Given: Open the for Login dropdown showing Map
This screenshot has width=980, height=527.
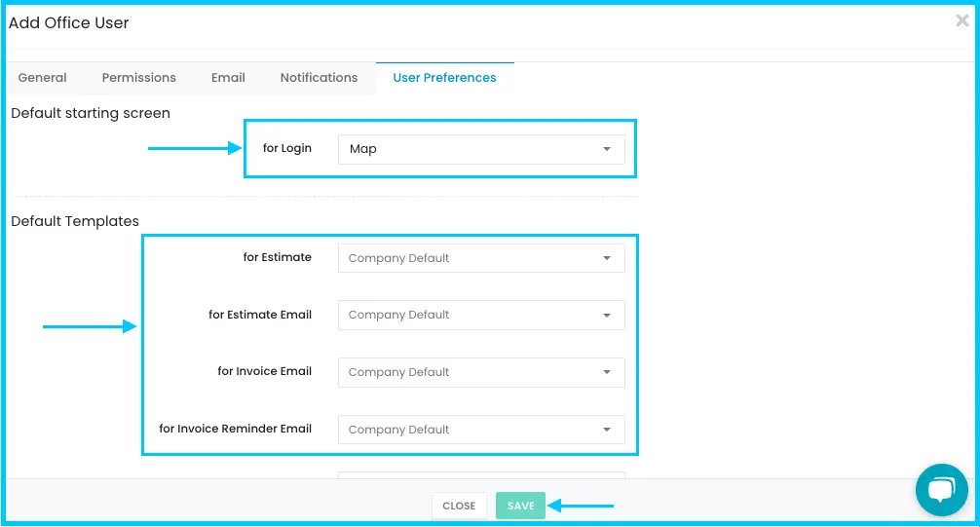Looking at the screenshot, I should tap(481, 149).
